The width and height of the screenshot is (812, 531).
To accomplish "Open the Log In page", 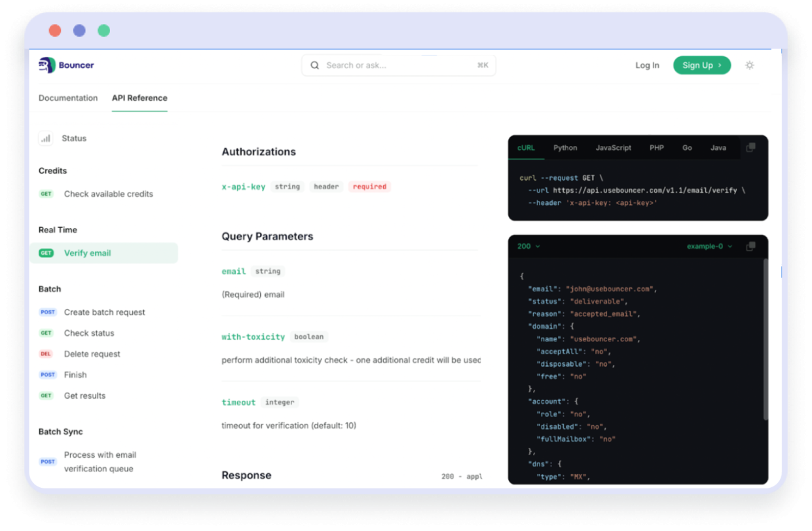I will pos(647,65).
